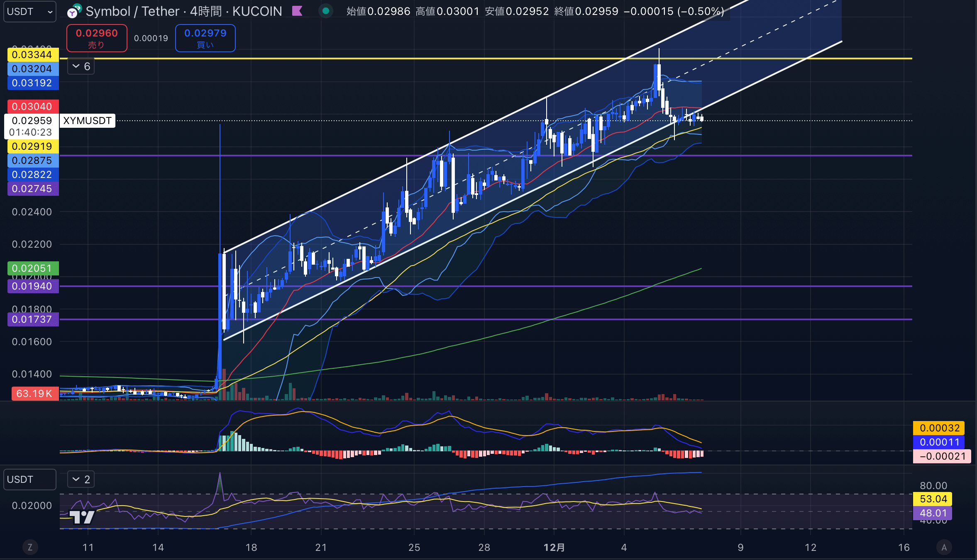Click the purple 0.01737 level label
The width and height of the screenshot is (977, 560).
pos(33,319)
